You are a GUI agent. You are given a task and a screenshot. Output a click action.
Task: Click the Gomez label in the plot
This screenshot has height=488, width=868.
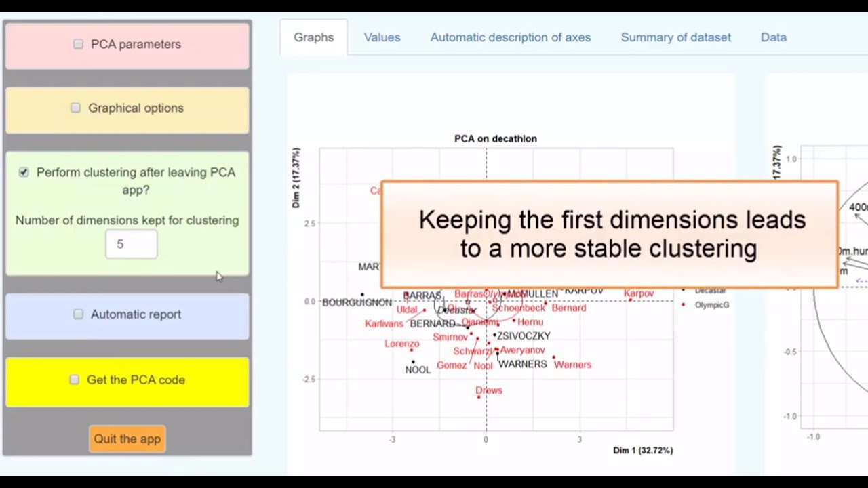452,365
